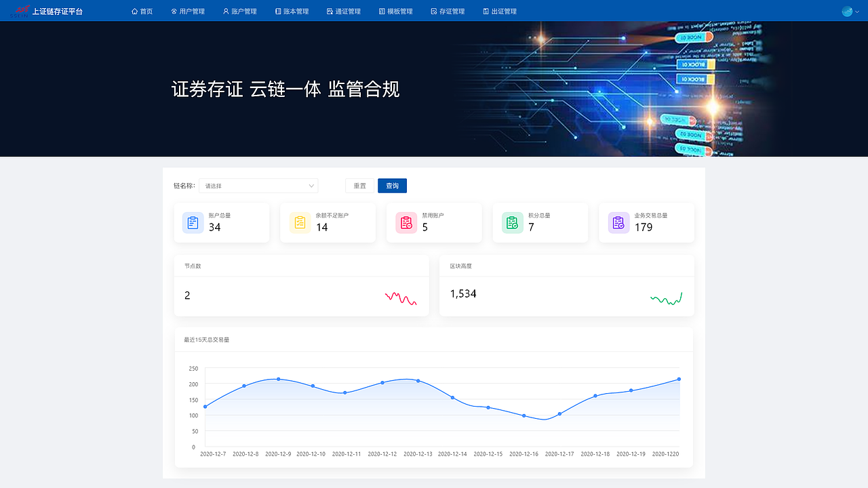Click the user avatar in the header
This screenshot has height=488, width=868.
(847, 12)
